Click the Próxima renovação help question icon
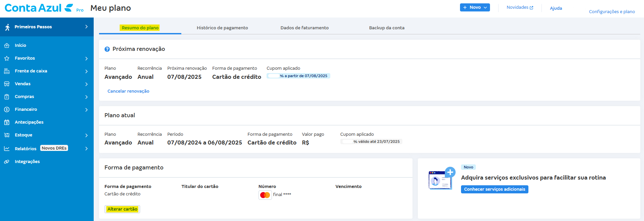 [x=107, y=49]
